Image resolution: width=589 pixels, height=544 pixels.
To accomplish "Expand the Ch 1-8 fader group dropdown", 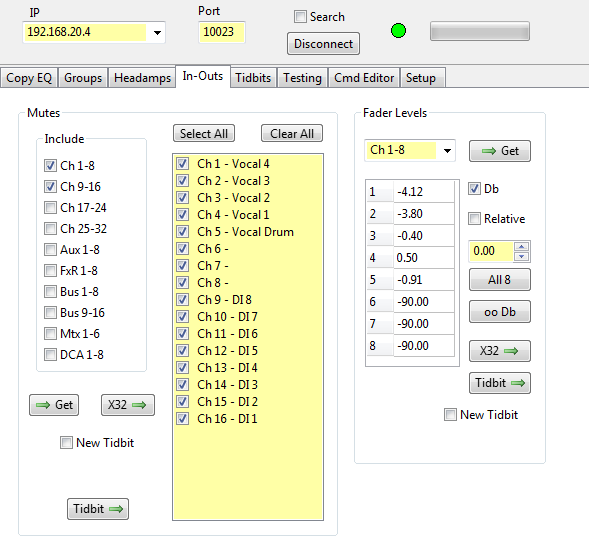I will click(x=447, y=151).
